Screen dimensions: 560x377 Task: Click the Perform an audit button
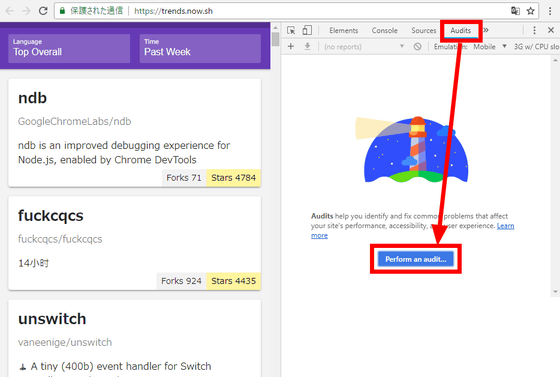[x=416, y=259]
